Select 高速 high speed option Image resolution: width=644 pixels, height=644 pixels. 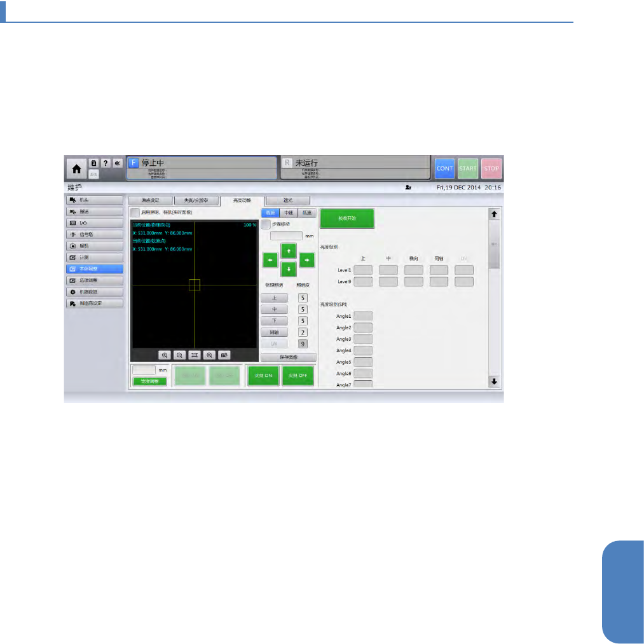(270, 213)
